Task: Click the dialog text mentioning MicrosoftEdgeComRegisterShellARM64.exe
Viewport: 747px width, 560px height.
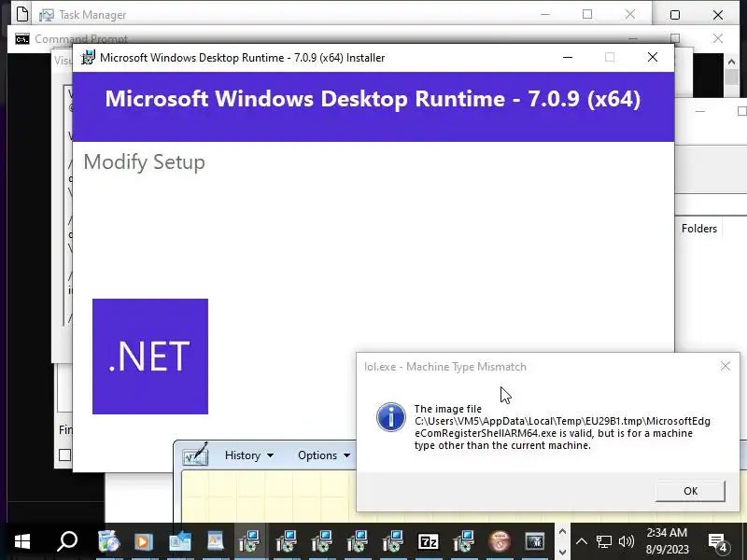Action: coord(562,427)
